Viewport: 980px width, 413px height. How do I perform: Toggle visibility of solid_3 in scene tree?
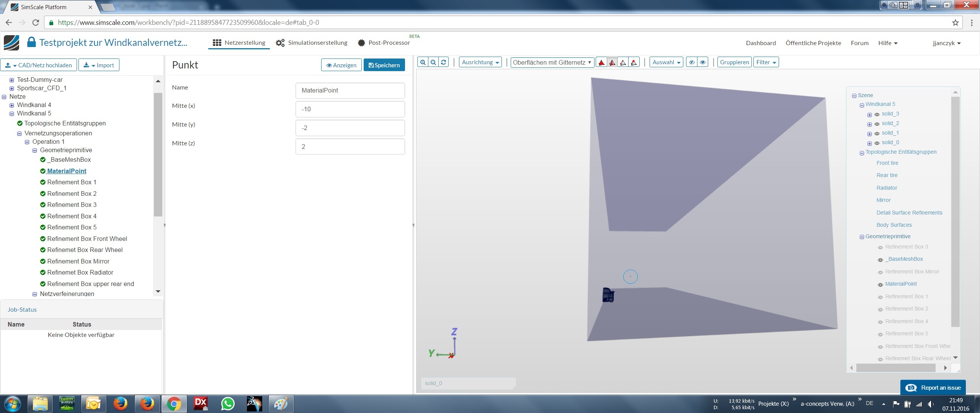877,114
